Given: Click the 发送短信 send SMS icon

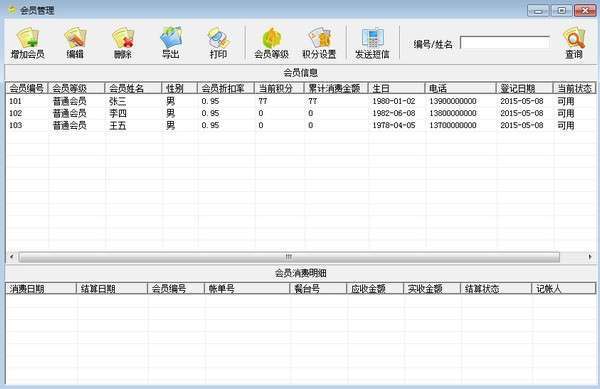Looking at the screenshot, I should (372, 43).
